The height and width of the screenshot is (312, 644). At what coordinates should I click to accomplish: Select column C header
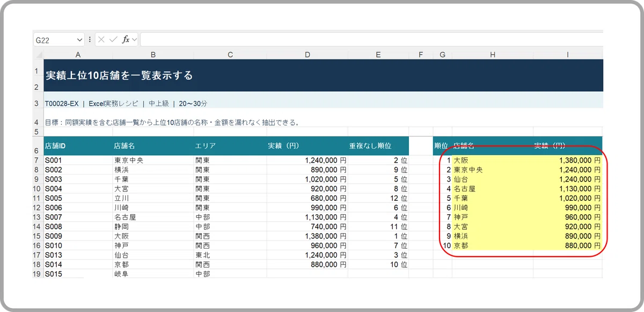[230, 54]
